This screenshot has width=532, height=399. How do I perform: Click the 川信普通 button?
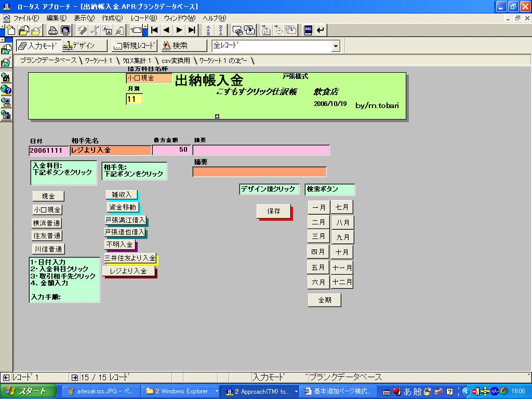point(48,249)
